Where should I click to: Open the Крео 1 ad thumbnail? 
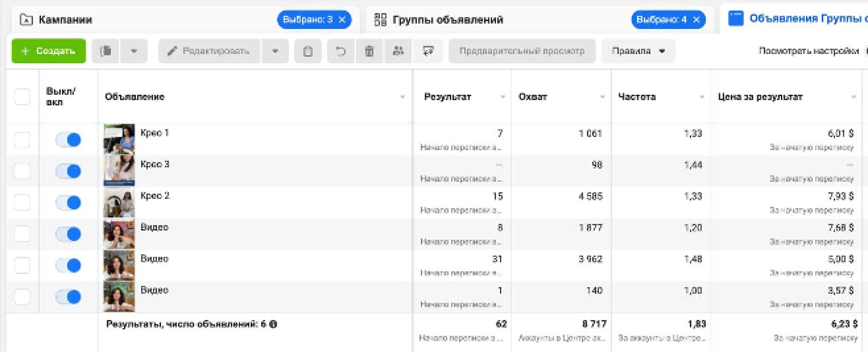pos(119,139)
